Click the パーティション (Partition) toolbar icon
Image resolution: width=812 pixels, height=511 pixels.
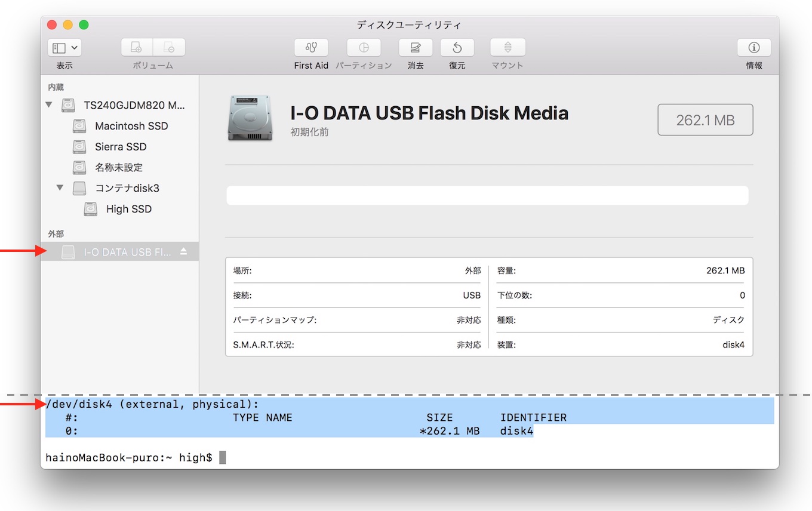click(x=364, y=48)
